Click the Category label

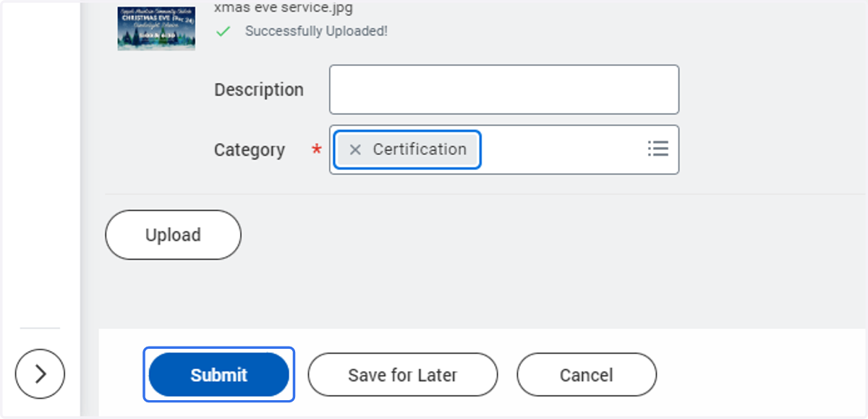(x=250, y=150)
